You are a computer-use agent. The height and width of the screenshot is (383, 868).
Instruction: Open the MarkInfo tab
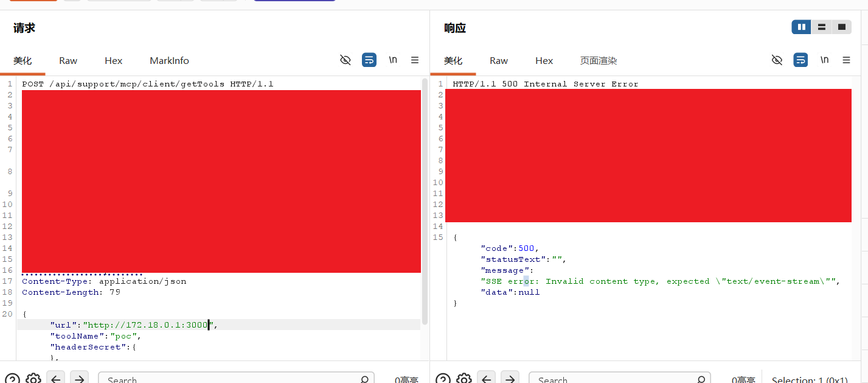point(169,61)
